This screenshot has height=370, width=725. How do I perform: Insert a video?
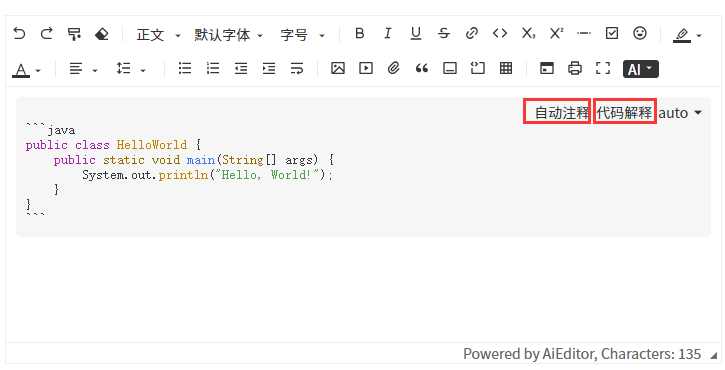tap(366, 68)
